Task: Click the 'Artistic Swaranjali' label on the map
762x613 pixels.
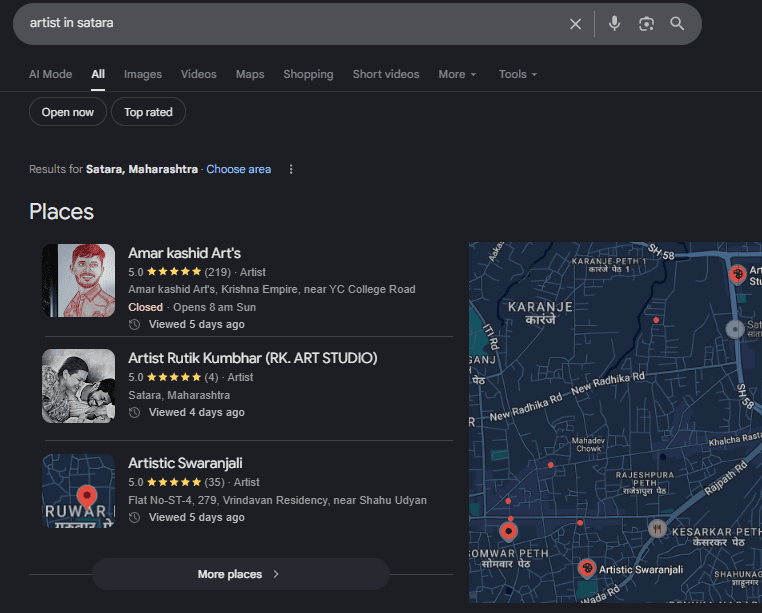Action: (641, 569)
